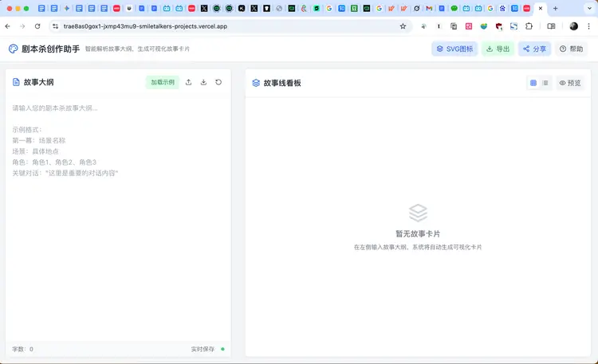Click the 导出 export button
The width and height of the screenshot is (598, 364).
pyautogui.click(x=498, y=49)
